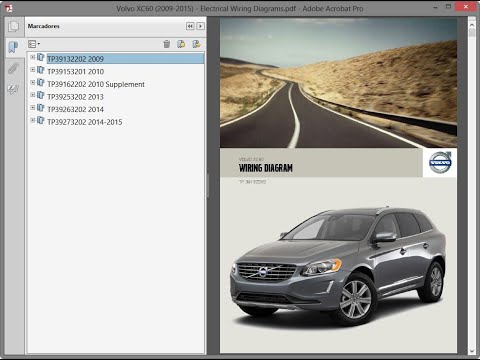This screenshot has height=360, width=480.
Task: Find the current bookmark icon
Action: click(x=197, y=44)
